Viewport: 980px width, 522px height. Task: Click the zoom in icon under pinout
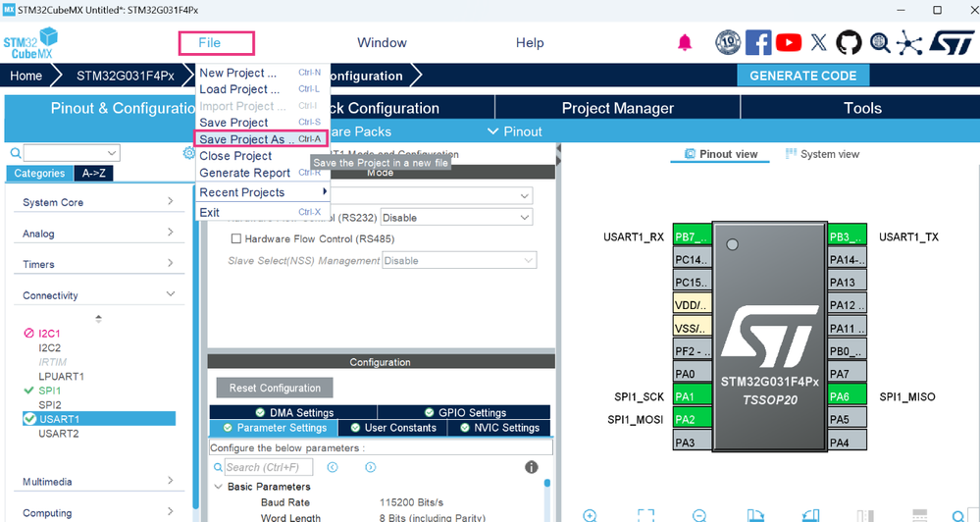coord(590,516)
